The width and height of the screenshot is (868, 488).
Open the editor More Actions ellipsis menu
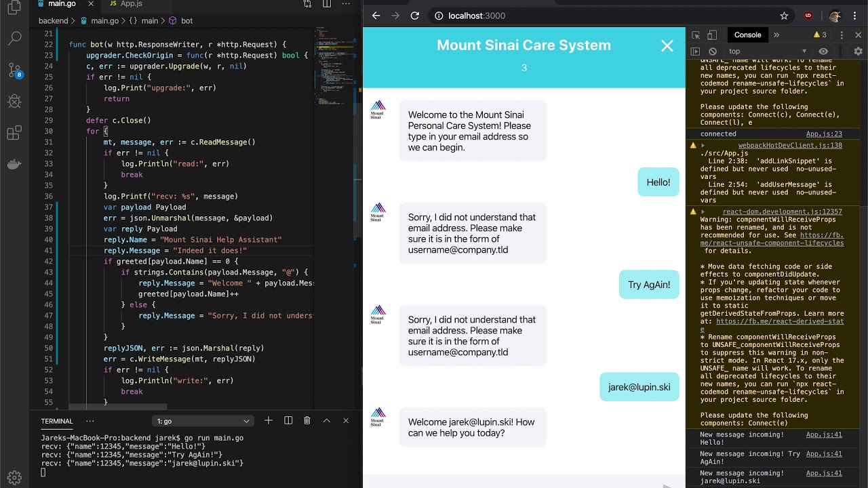[x=347, y=3]
